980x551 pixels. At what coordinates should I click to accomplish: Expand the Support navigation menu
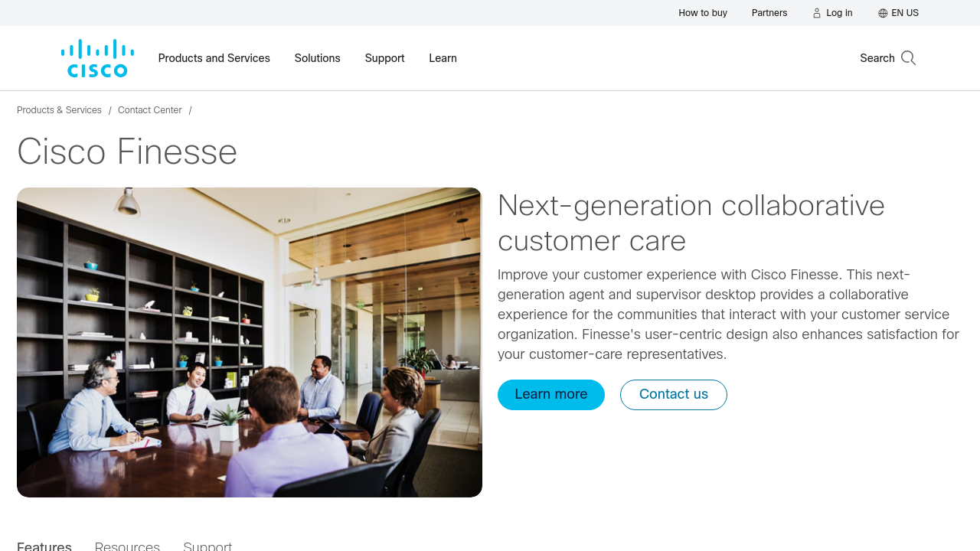tap(384, 58)
